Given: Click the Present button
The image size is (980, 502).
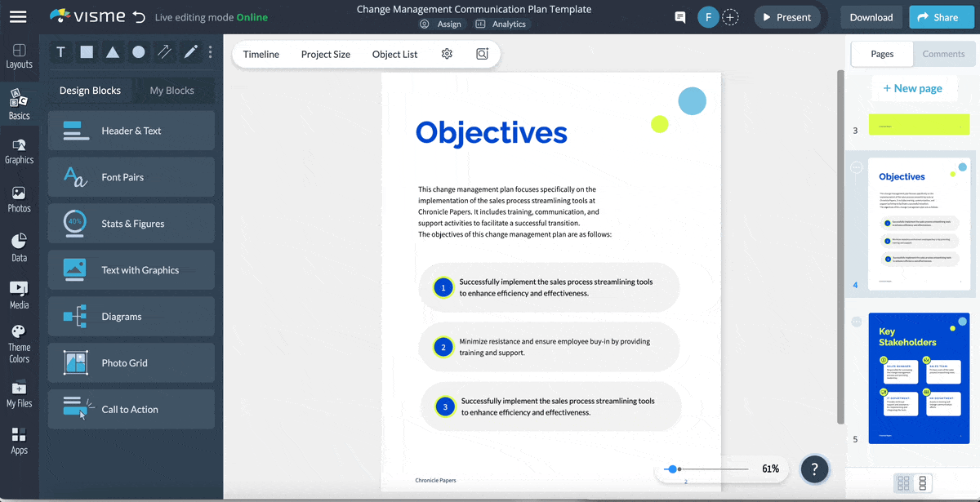Looking at the screenshot, I should pyautogui.click(x=786, y=16).
